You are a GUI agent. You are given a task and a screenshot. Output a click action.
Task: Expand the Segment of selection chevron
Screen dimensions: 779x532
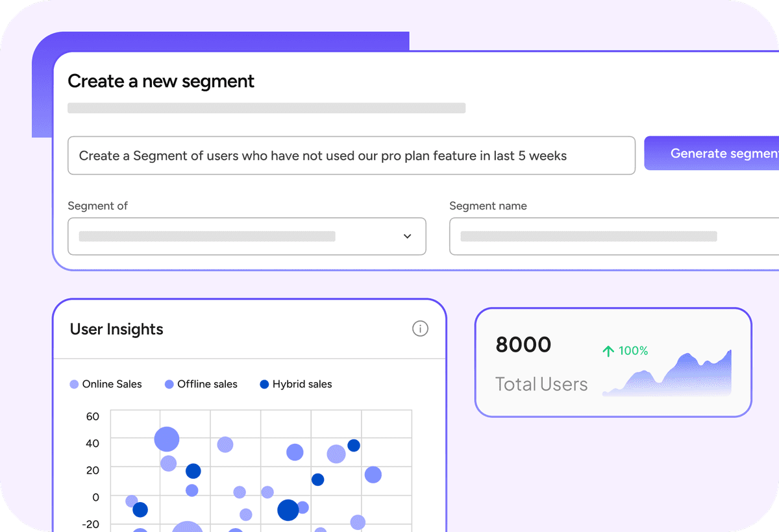coord(409,236)
